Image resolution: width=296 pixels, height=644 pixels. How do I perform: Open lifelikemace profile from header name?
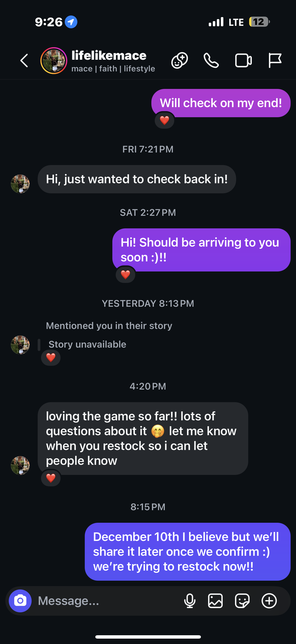click(x=109, y=55)
